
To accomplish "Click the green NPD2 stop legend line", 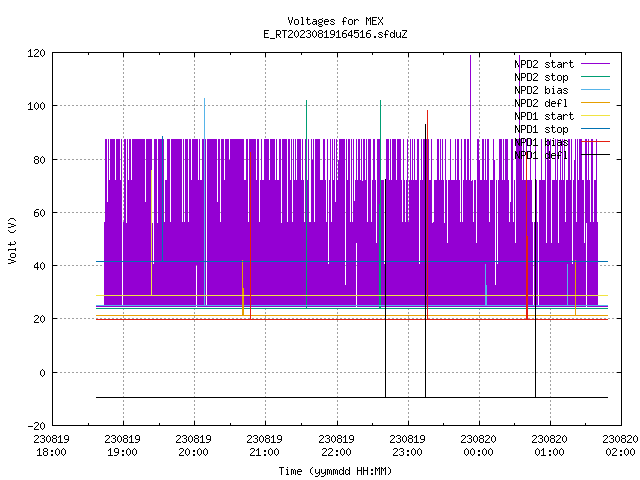I will (x=595, y=77).
